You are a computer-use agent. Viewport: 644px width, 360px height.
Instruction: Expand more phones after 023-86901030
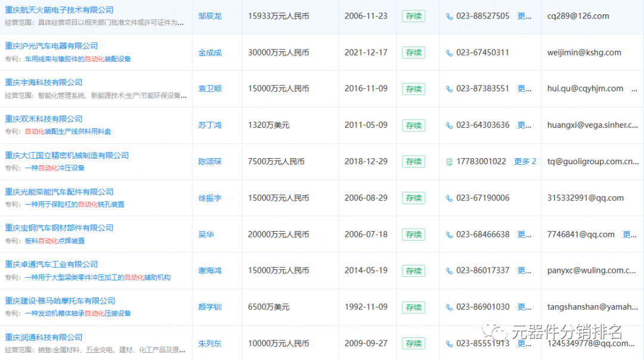click(524, 307)
